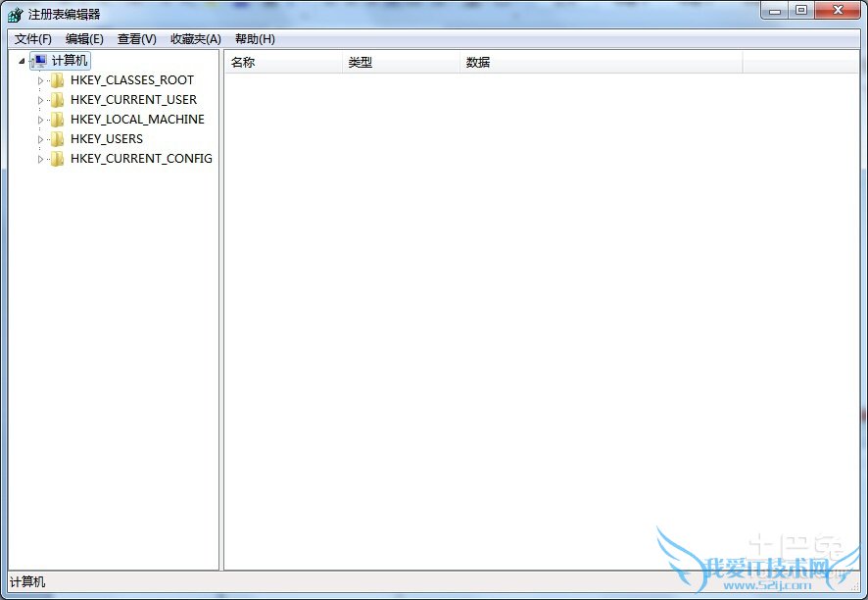
Task: Click the Registry Editor icon in title bar
Action: point(16,15)
